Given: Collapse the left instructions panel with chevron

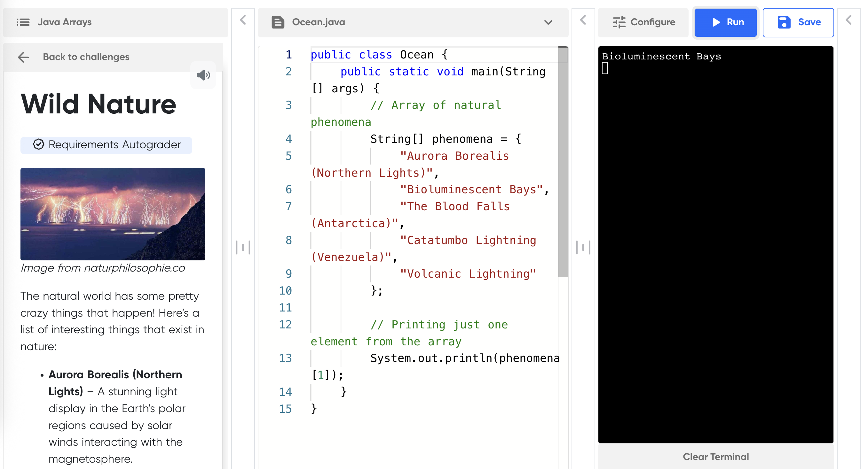Looking at the screenshot, I should pos(243,20).
